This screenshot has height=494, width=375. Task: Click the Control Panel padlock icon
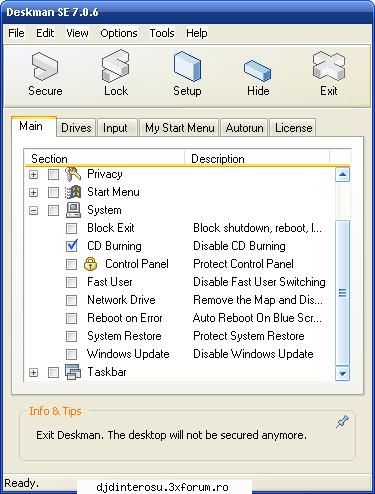pos(90,264)
